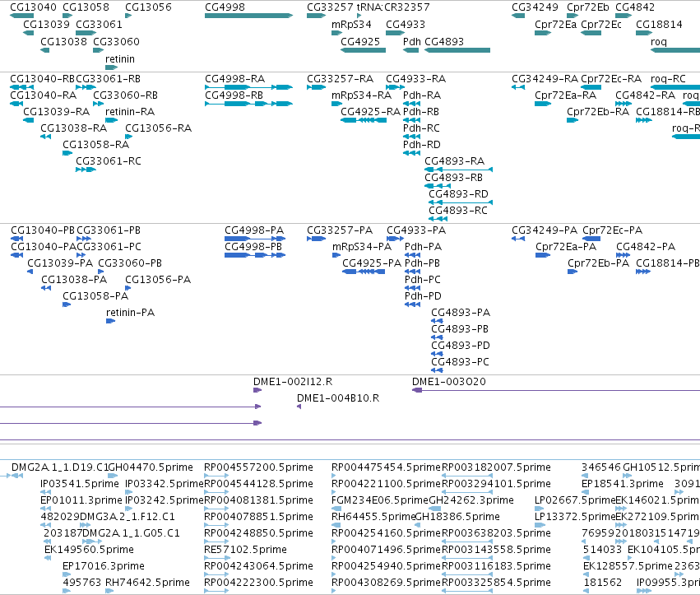Click transcript CG4893-RA

click(x=458, y=170)
